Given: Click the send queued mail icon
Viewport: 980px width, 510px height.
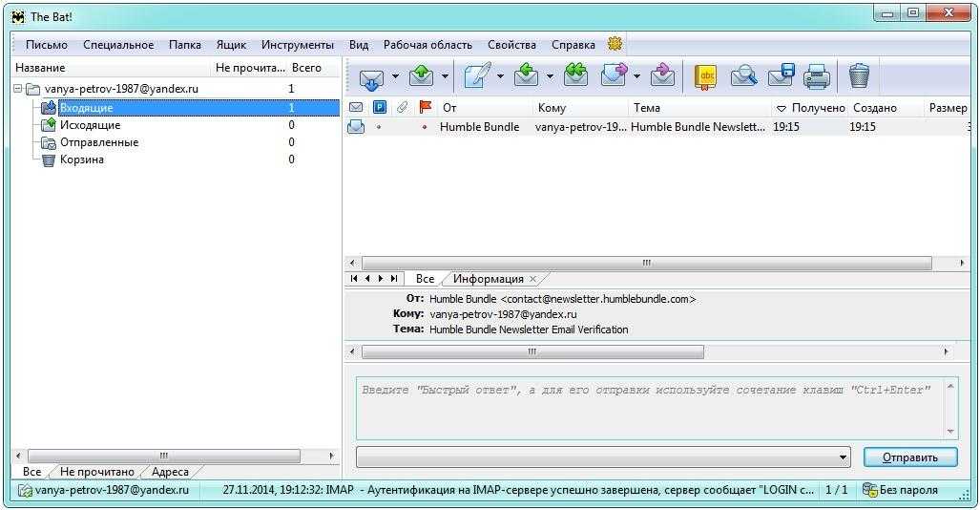Looking at the screenshot, I should pyautogui.click(x=421, y=75).
